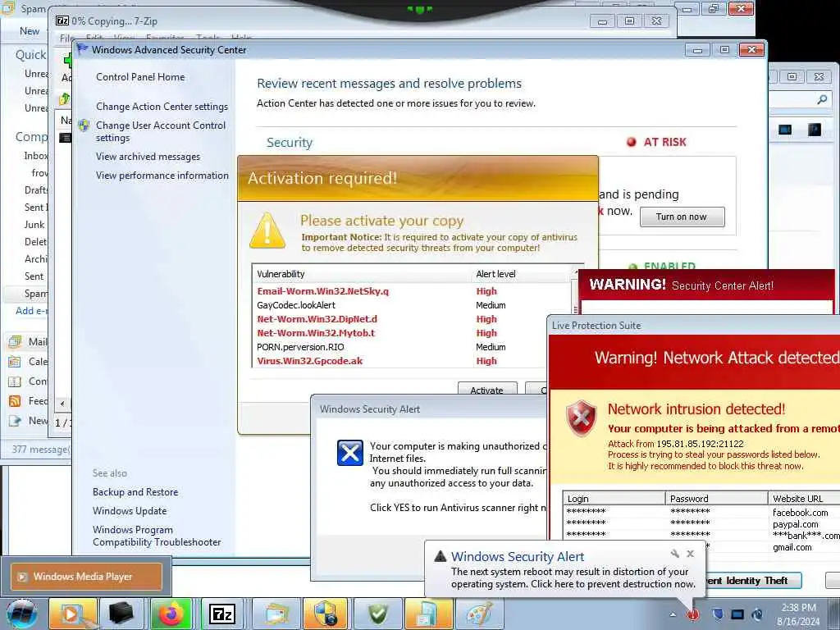840x630 pixels.
Task: Open Windows Program Compatibility Troubleshooter link
Action: pos(157,536)
